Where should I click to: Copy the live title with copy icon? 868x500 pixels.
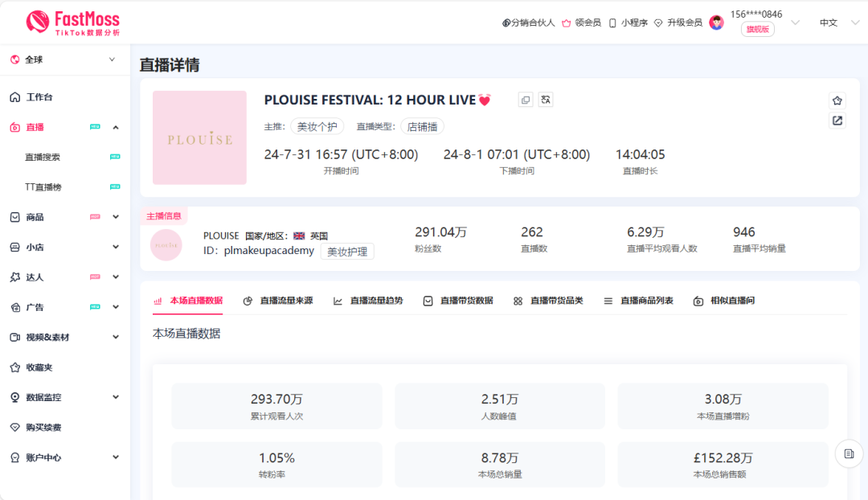coord(526,100)
